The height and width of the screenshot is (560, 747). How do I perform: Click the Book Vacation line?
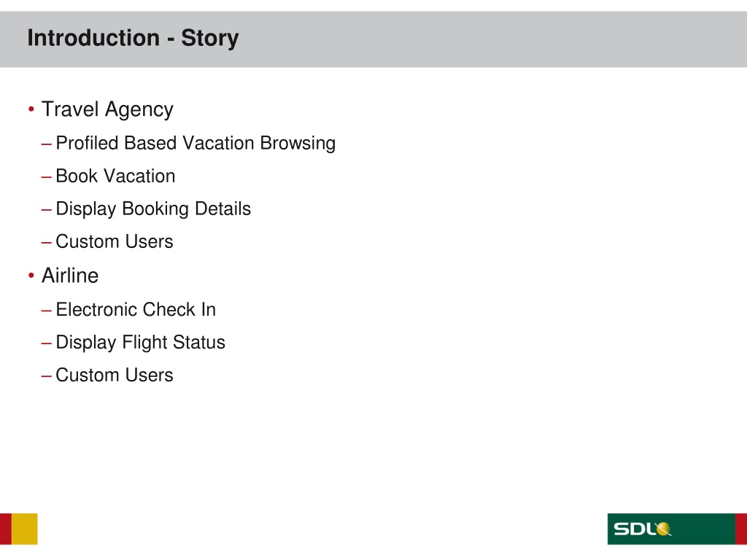[x=115, y=176]
